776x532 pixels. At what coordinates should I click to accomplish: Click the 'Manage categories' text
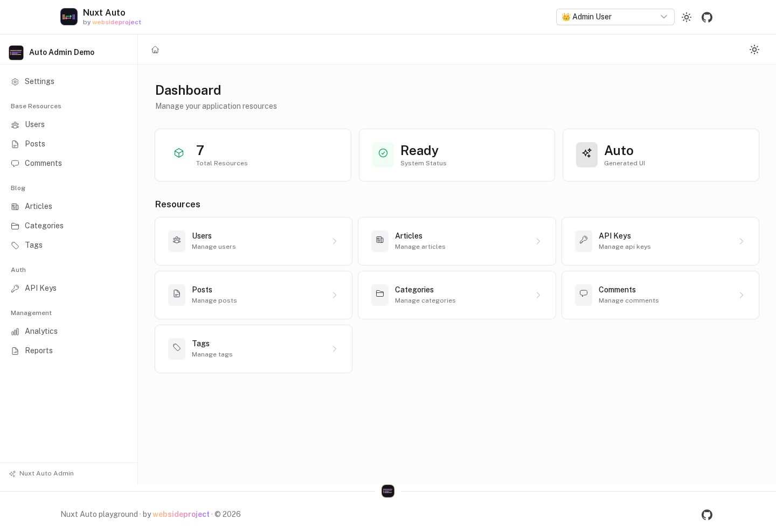pyautogui.click(x=425, y=300)
